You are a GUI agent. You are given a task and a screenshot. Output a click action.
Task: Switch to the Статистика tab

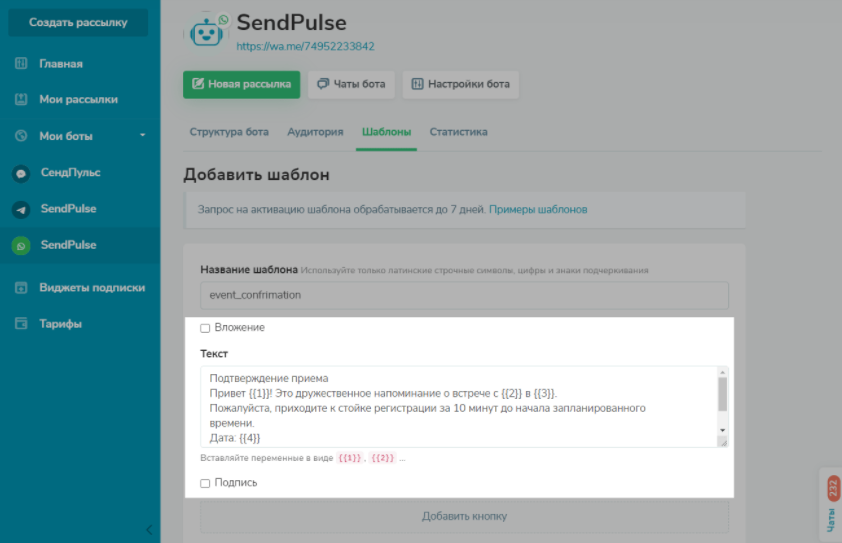458,132
